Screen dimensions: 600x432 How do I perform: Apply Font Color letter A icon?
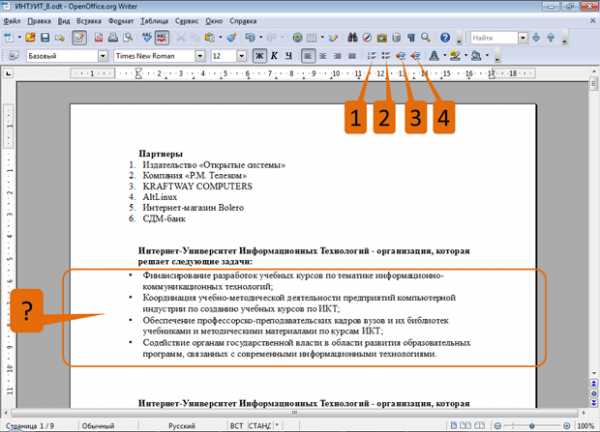pyautogui.click(x=434, y=56)
